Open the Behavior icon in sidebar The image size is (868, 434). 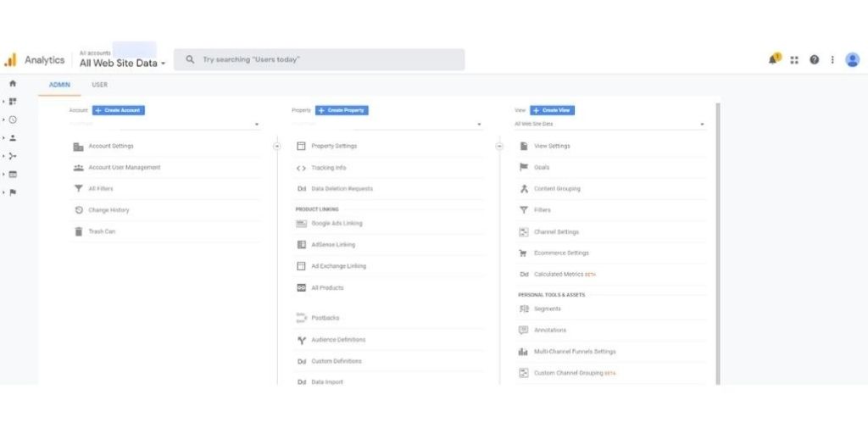[x=13, y=175]
